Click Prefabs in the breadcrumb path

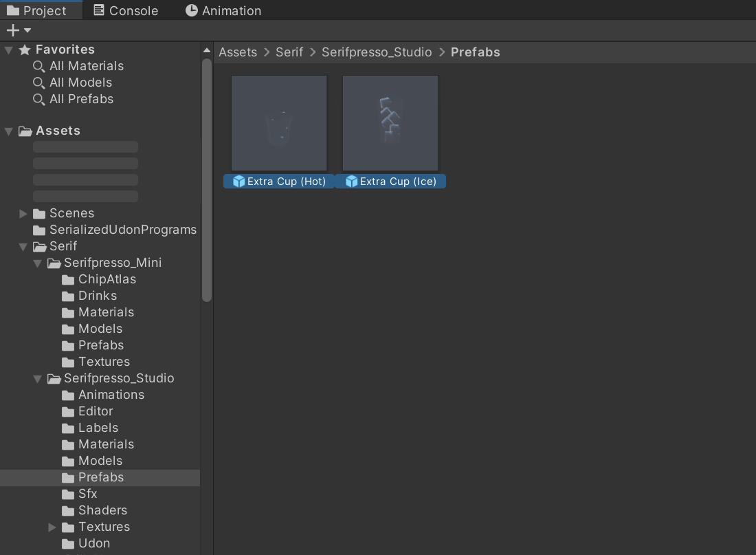[x=476, y=52]
